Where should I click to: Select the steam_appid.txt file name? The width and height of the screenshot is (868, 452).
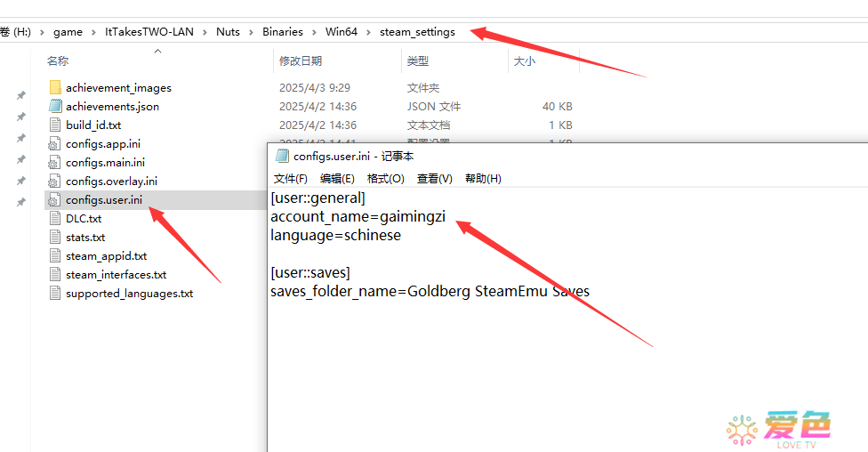[x=107, y=256]
